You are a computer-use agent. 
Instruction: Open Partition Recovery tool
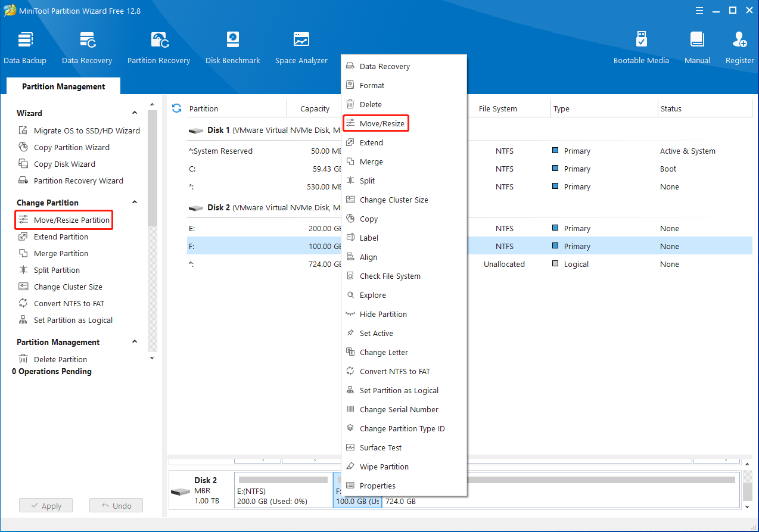pos(158,48)
